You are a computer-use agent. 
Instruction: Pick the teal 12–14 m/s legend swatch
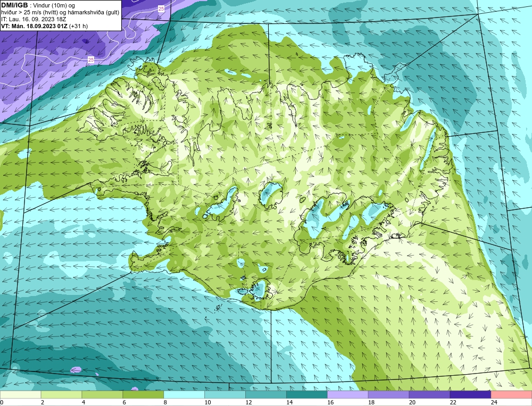coord(265,394)
